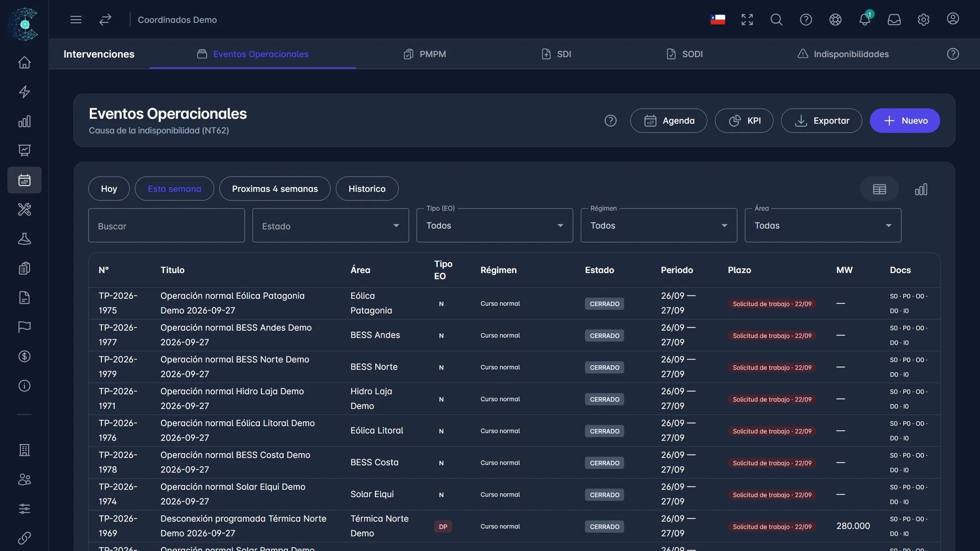Sort by Periodo column header

(x=677, y=270)
